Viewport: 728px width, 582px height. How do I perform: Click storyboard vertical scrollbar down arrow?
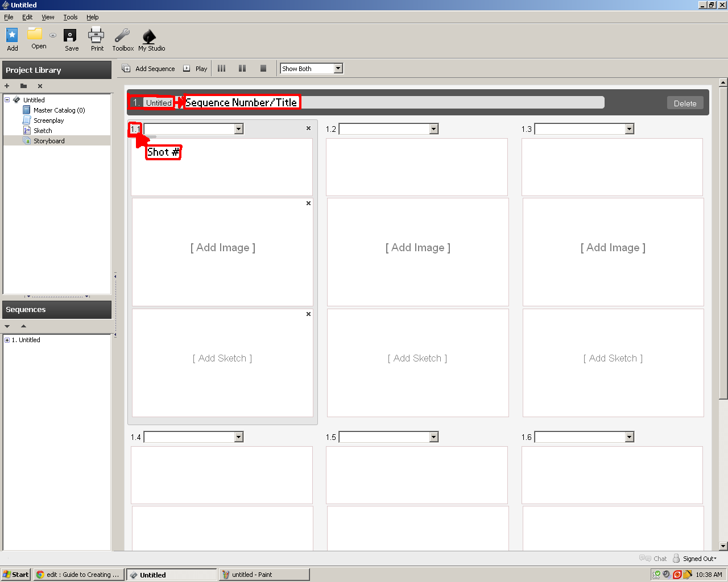pyautogui.click(x=723, y=546)
